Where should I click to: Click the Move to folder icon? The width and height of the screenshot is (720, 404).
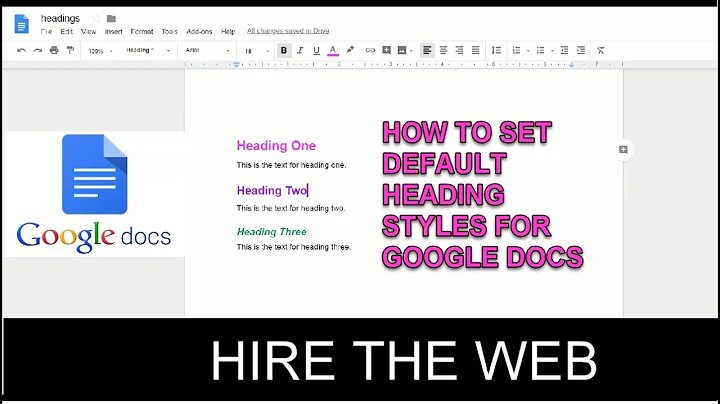coord(111,18)
